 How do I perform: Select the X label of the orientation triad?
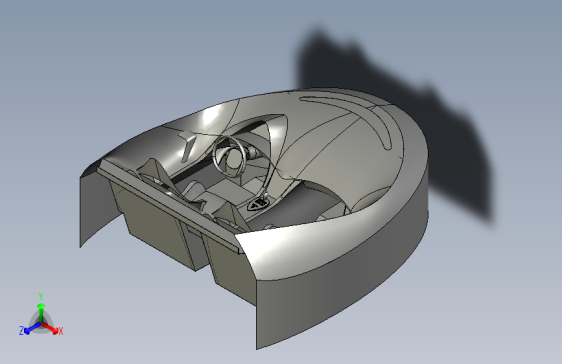[x=61, y=331]
